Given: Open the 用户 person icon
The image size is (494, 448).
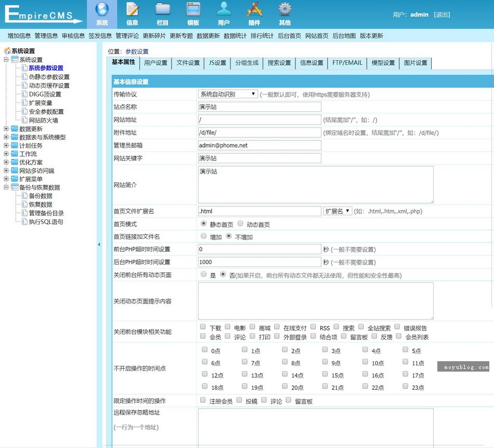Looking at the screenshot, I should click(224, 10).
